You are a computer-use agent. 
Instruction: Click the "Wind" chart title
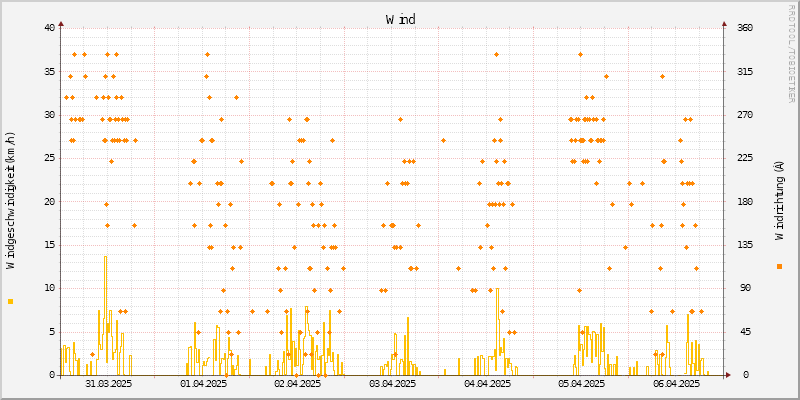pos(400,19)
